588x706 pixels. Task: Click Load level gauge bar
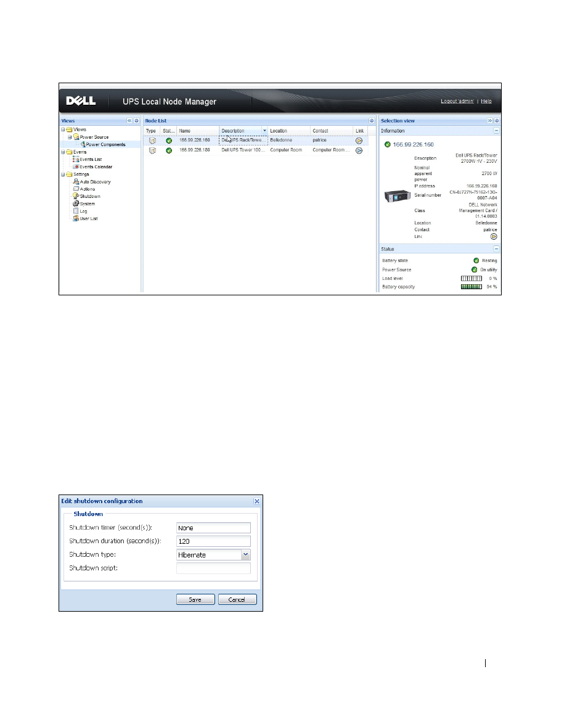tap(472, 278)
